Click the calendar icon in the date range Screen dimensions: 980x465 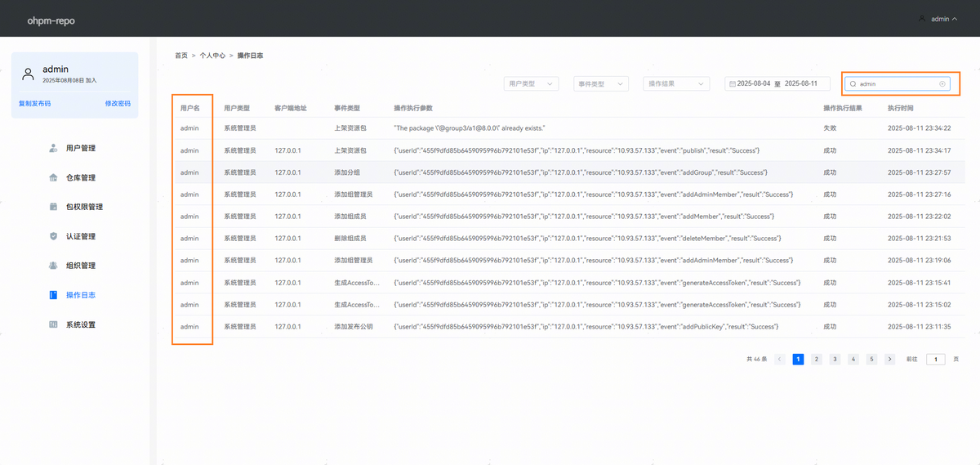coord(731,83)
